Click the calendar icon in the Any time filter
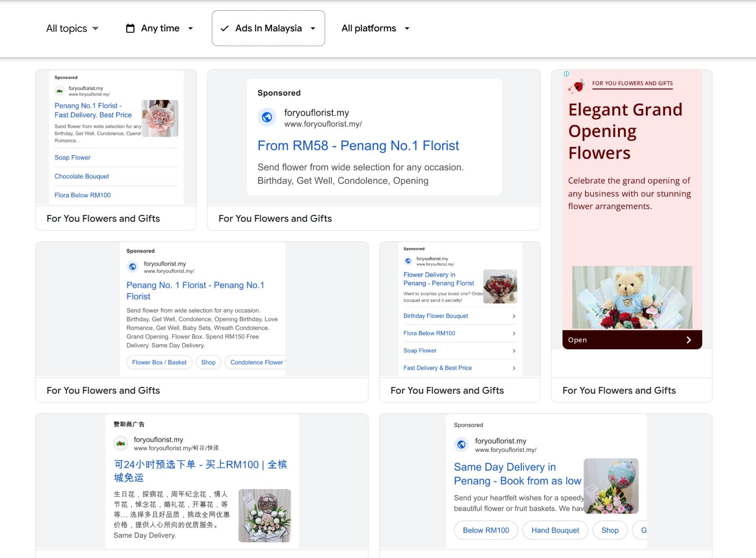The image size is (756, 558). pyautogui.click(x=130, y=28)
